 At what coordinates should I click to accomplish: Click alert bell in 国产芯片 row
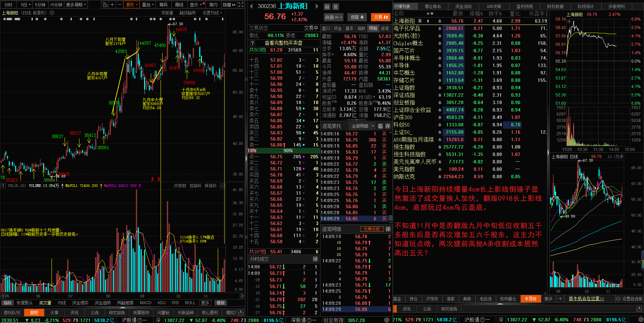pos(440,51)
